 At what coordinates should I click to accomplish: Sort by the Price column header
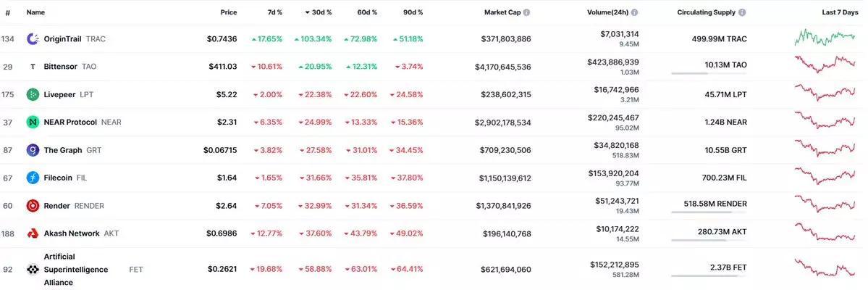(229, 12)
